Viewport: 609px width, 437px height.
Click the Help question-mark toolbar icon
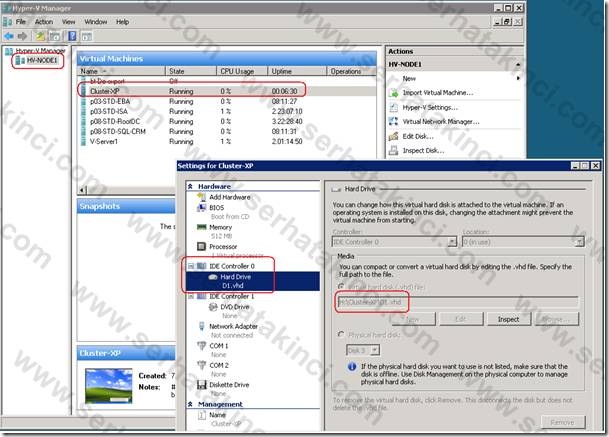pos(72,36)
